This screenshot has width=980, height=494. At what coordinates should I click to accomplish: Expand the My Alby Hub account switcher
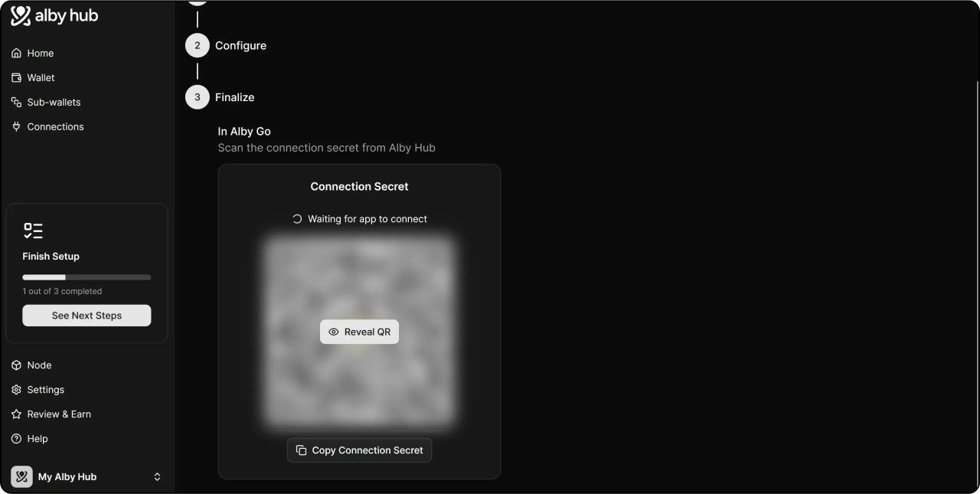click(157, 477)
